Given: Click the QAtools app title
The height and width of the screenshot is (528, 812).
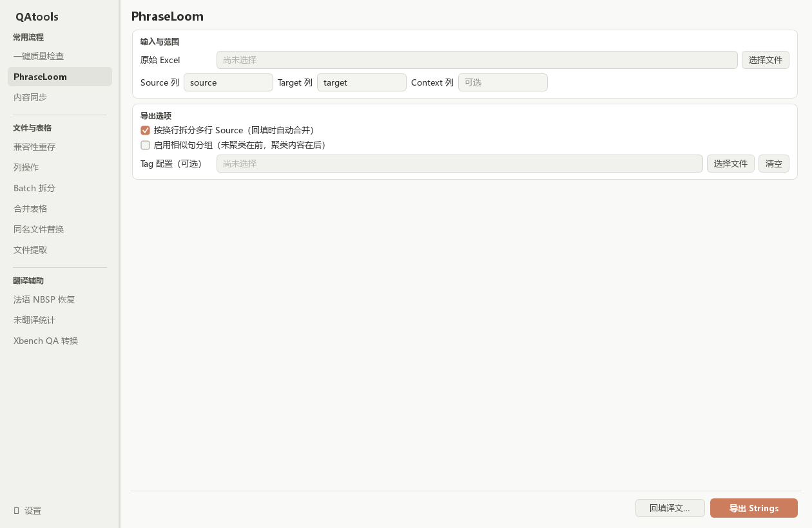Looking at the screenshot, I should (37, 17).
